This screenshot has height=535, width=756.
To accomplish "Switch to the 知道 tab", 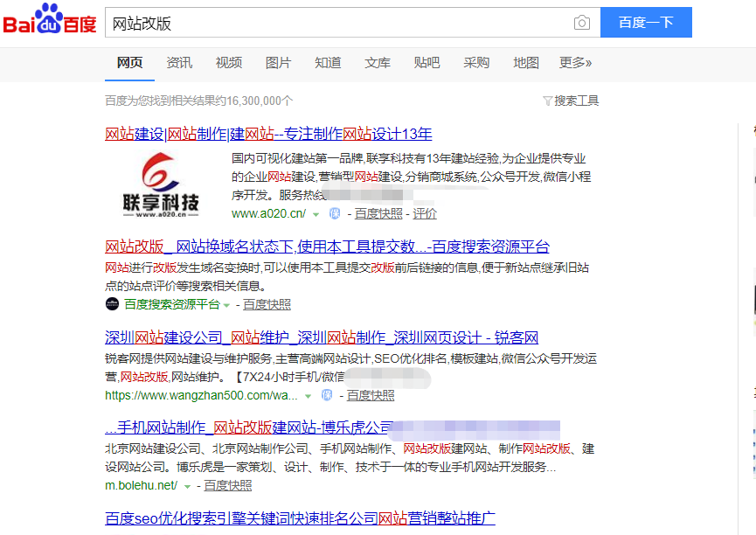I will [x=328, y=63].
